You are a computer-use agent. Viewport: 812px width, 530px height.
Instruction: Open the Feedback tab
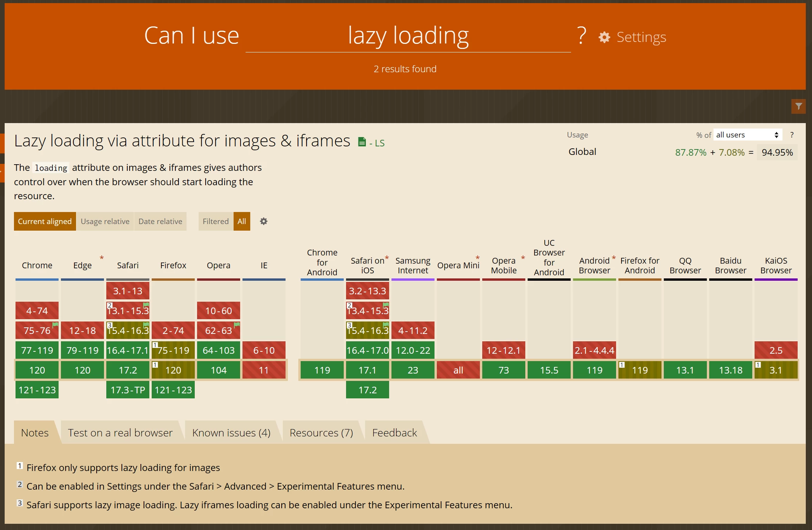395,433
